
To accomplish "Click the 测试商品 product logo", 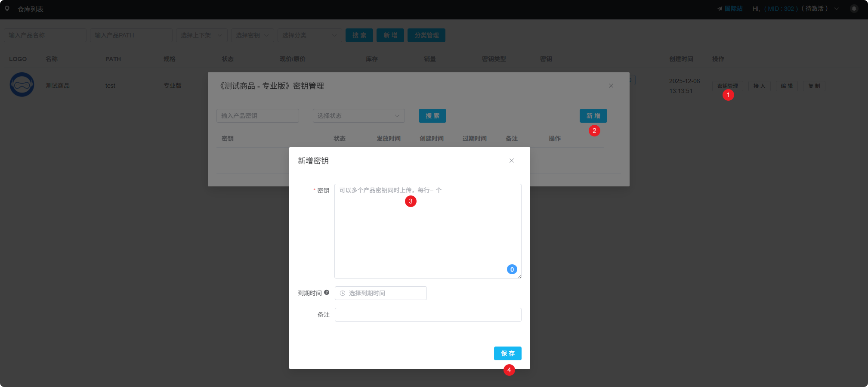I will click(22, 85).
